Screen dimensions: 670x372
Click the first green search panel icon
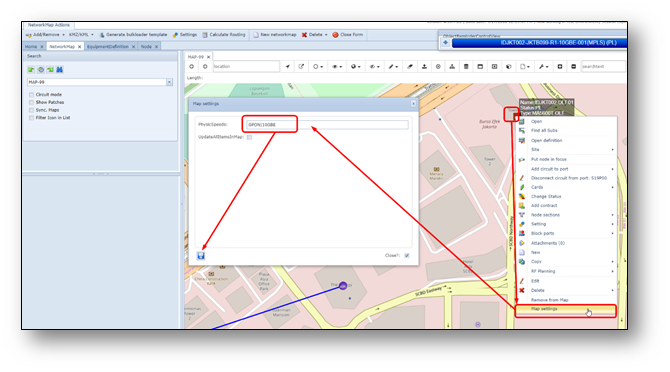click(x=31, y=70)
